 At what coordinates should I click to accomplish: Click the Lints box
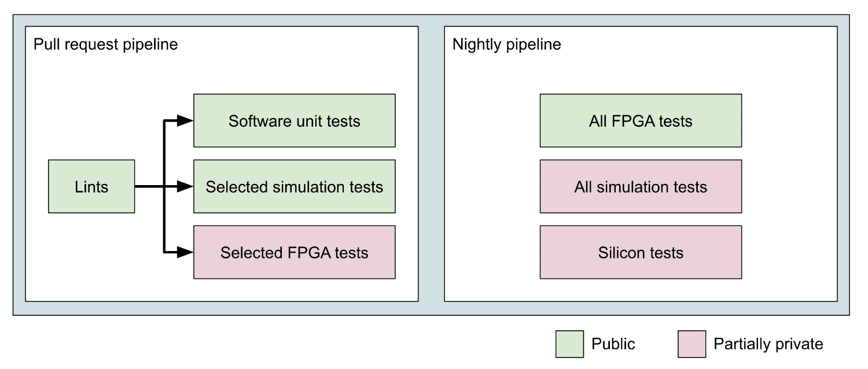click(91, 187)
